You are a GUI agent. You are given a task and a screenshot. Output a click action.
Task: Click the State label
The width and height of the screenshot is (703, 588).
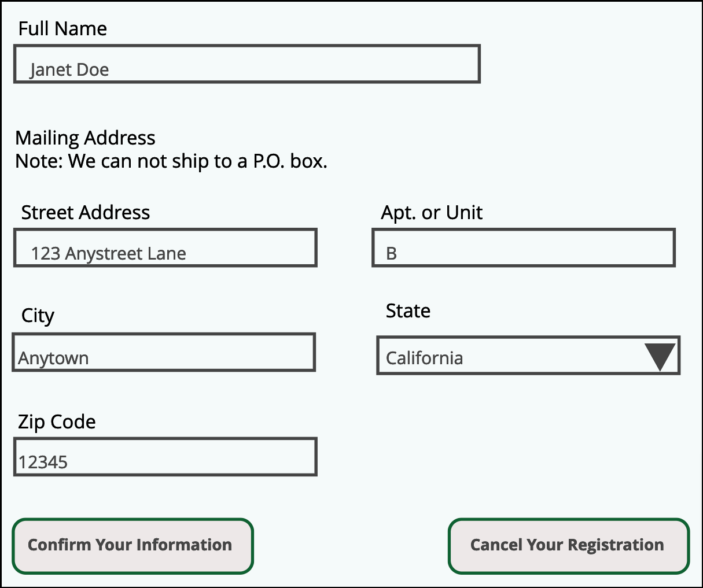tap(407, 310)
